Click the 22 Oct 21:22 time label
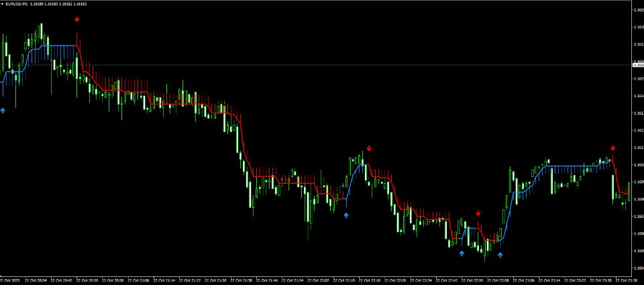Viewport: 644px width, 285px height. tap(190, 280)
